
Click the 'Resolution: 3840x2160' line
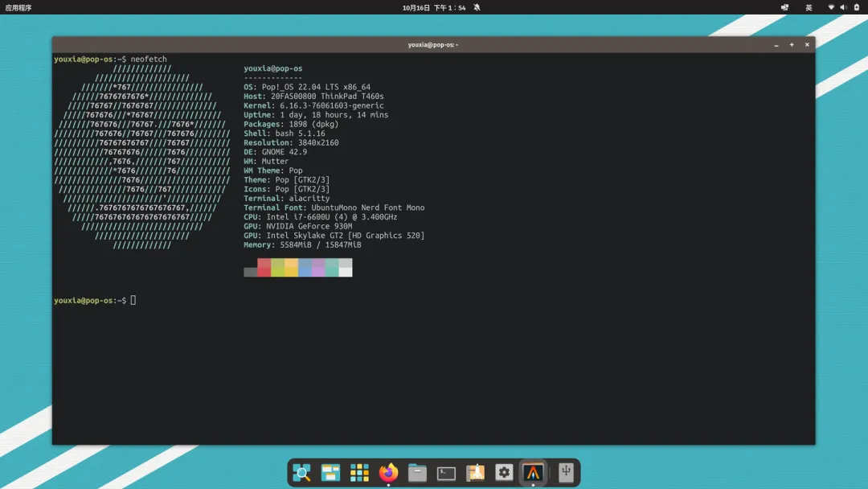291,143
